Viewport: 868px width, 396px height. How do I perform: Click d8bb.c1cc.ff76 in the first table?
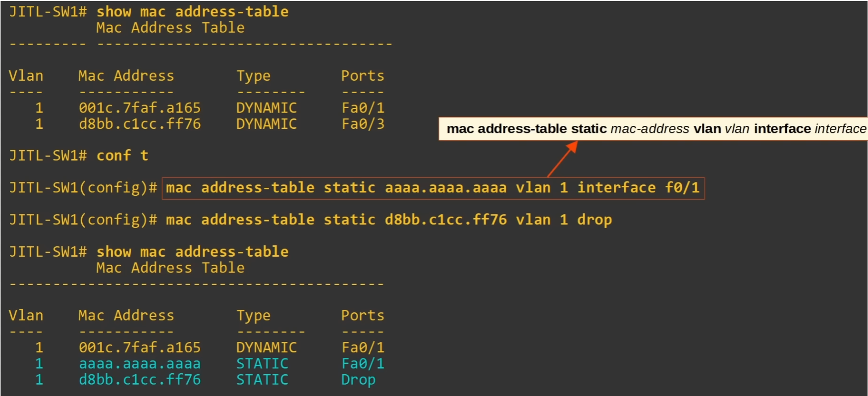140,124
